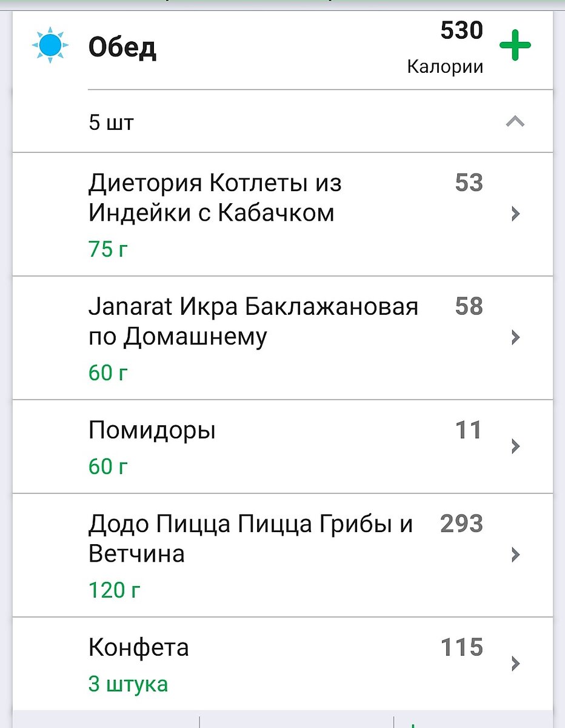Open details arrow for Janarat Икра Баклажановая

(x=515, y=337)
